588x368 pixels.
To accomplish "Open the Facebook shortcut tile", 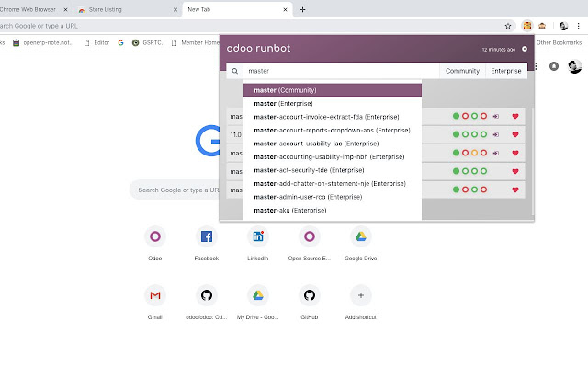I will point(206,236).
